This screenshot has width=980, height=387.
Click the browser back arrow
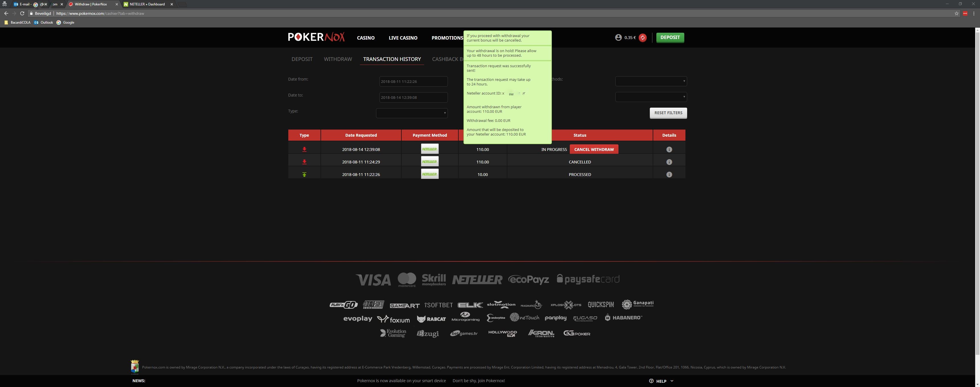tap(6, 13)
